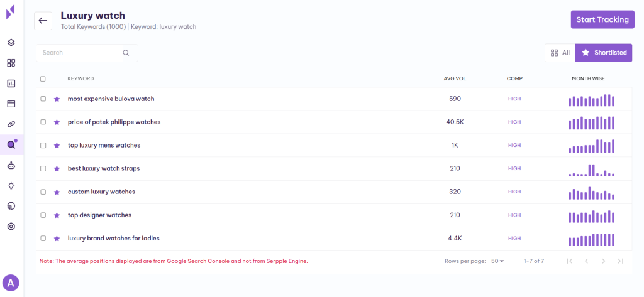Image resolution: width=644 pixels, height=297 pixels.
Task: Check the best luxury watch straps row
Action: click(43, 169)
